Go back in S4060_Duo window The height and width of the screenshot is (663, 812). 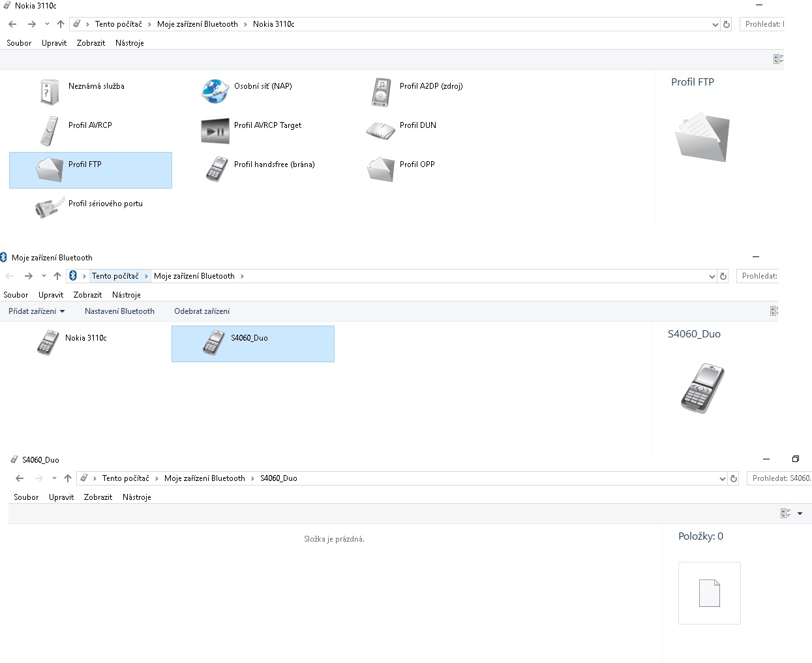tap(20, 478)
